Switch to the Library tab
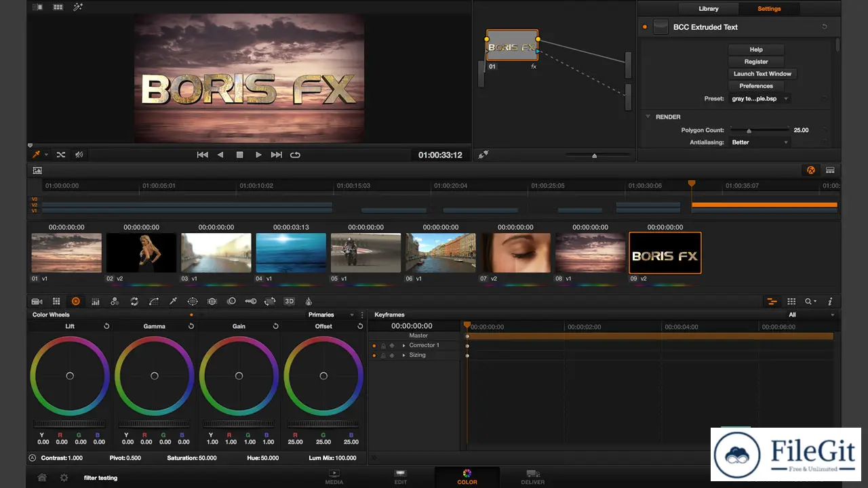868x488 pixels. (708, 9)
